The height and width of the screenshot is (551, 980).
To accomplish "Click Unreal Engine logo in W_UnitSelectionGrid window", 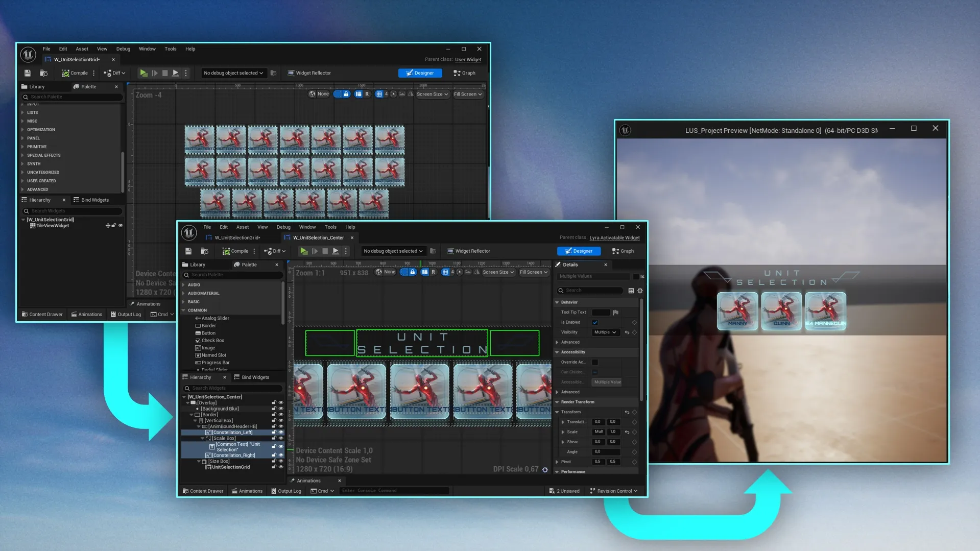I will click(x=28, y=54).
